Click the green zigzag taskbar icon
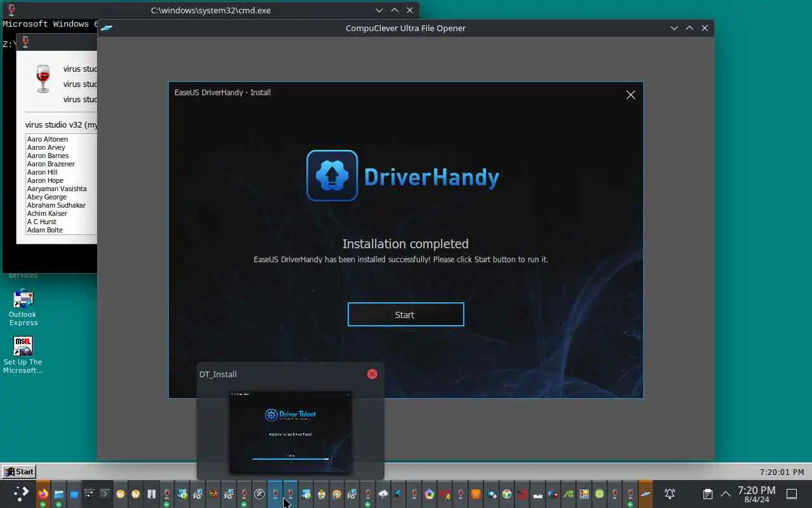The width and height of the screenshot is (812, 508). coord(569,494)
